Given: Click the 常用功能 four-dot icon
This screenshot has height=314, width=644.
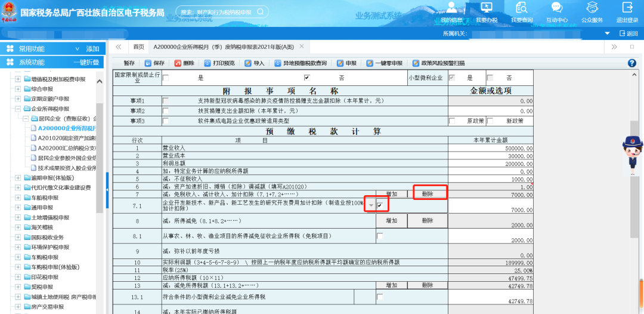Looking at the screenshot, I should [x=10, y=49].
